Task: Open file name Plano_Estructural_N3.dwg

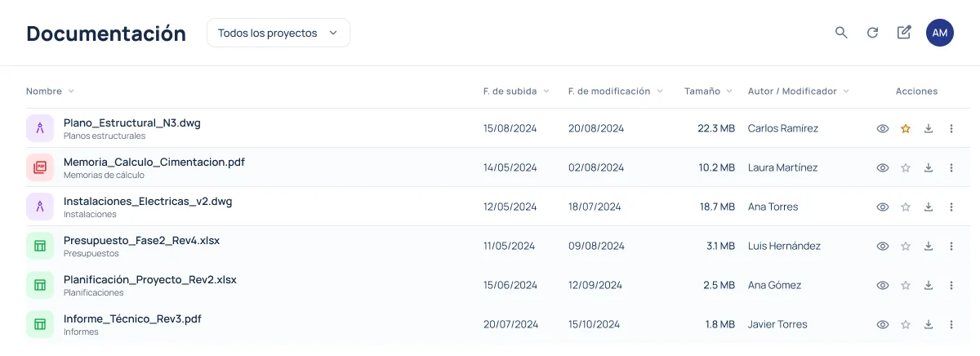Action: pos(132,123)
